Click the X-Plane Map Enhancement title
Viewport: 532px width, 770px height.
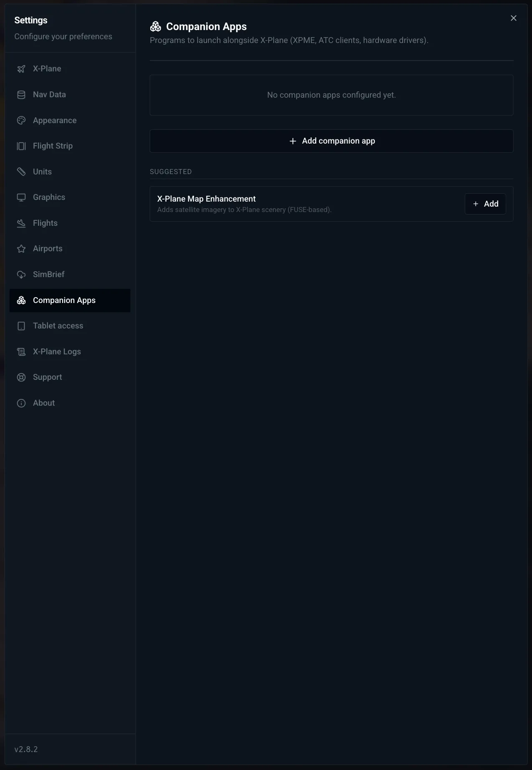coord(207,199)
